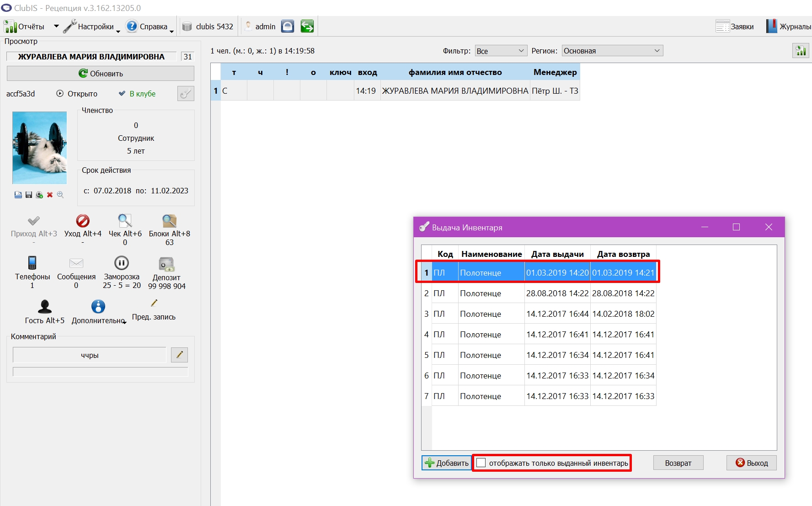Click the Приход Alt+3 checkmark icon
812x506 pixels.
pos(34,221)
